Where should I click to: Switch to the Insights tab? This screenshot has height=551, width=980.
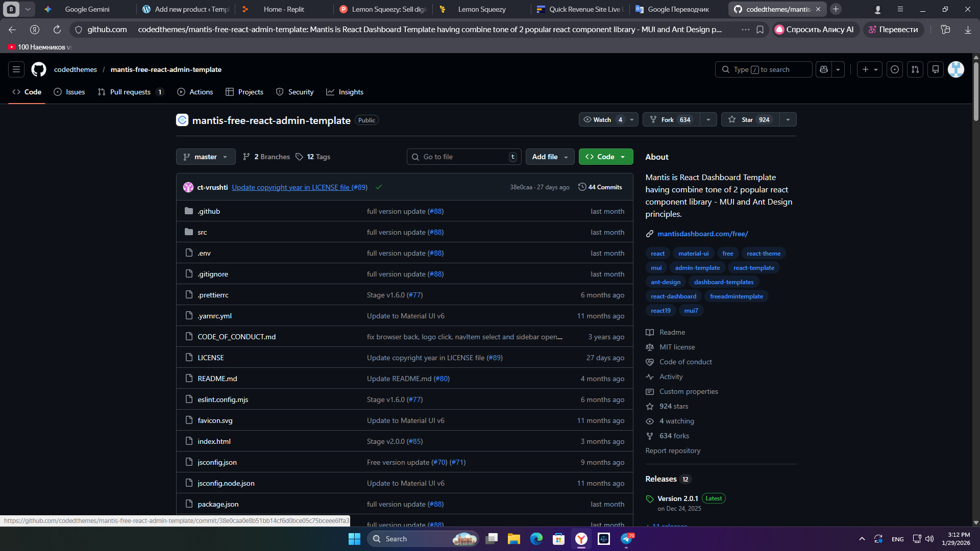[345, 92]
